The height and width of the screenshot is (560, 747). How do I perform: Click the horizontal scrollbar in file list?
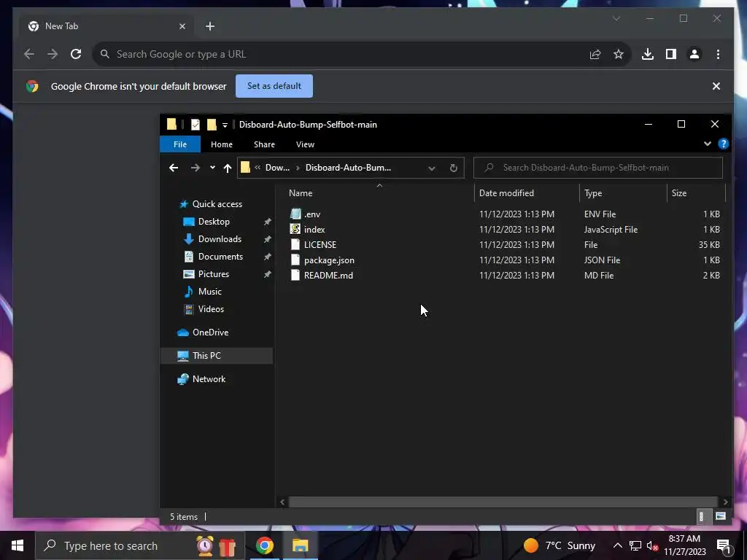[x=503, y=502]
